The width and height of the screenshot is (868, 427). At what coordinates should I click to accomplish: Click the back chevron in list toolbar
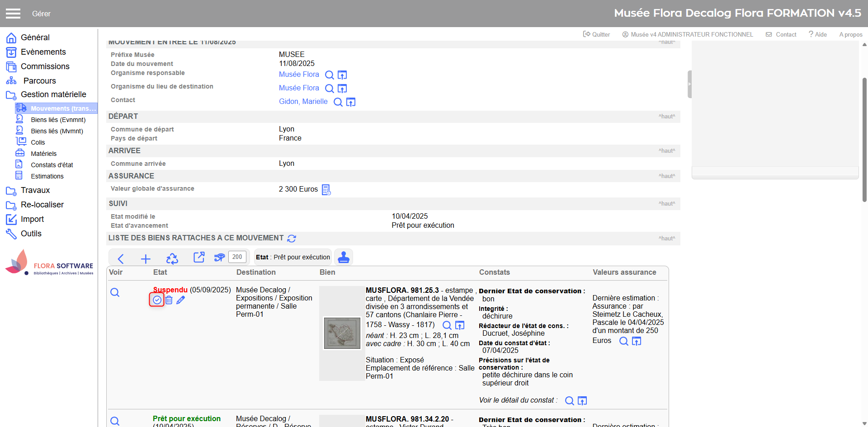(121, 258)
